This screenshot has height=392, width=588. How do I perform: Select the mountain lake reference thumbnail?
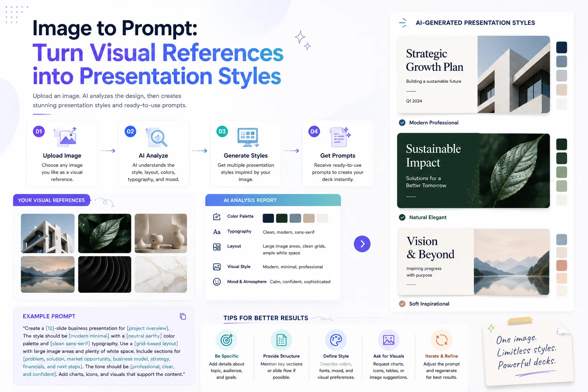[x=47, y=274]
